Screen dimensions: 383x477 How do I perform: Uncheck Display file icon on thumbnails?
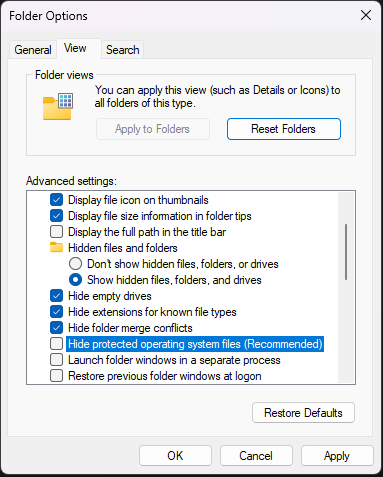pyautogui.click(x=56, y=200)
